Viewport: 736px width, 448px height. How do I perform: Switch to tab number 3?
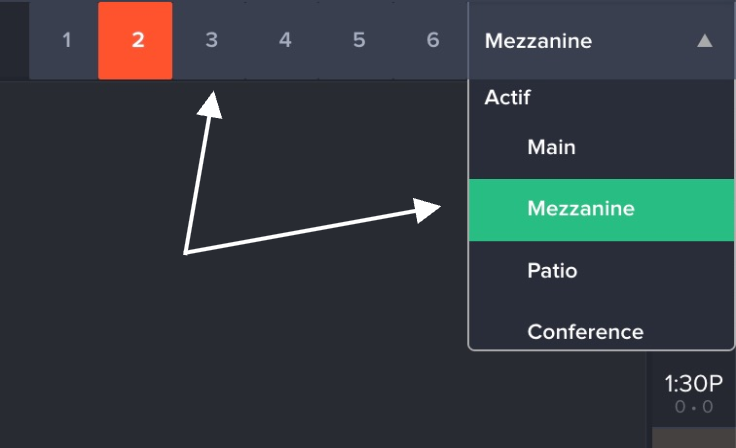coord(210,41)
